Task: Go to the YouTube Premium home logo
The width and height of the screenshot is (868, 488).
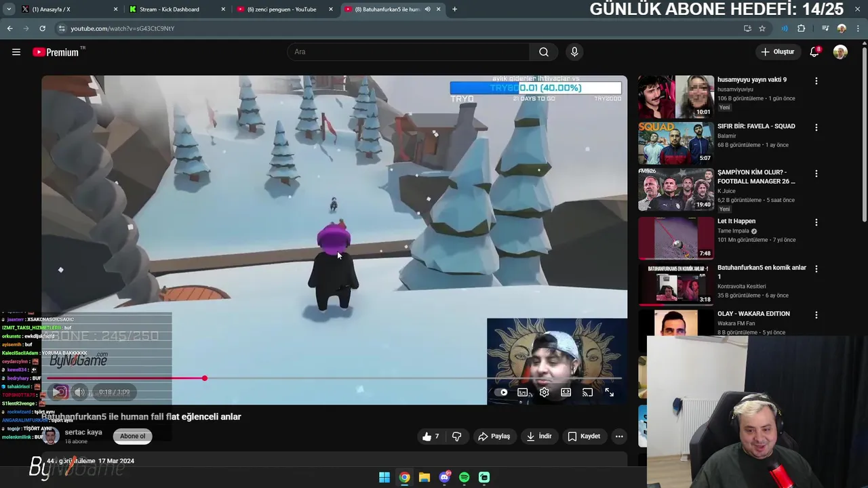Action: pos(57,52)
